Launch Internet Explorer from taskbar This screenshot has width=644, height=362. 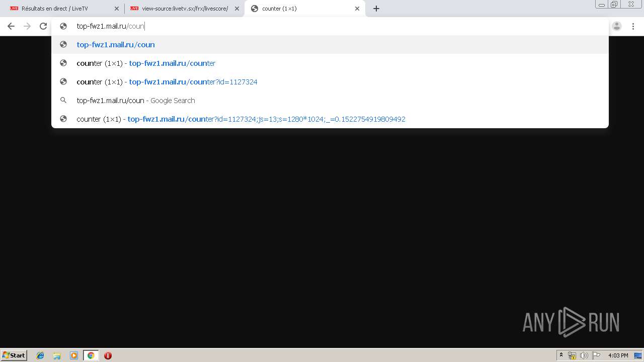40,355
